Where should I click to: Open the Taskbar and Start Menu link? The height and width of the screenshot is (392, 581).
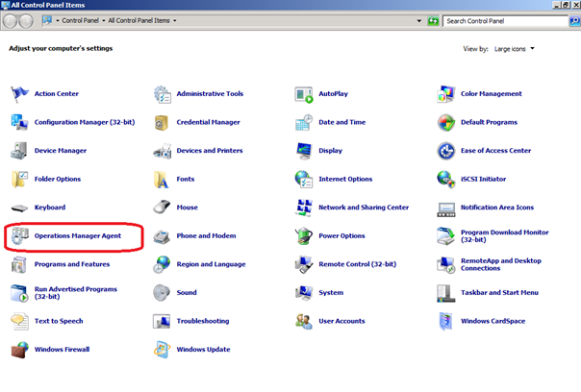click(x=499, y=293)
